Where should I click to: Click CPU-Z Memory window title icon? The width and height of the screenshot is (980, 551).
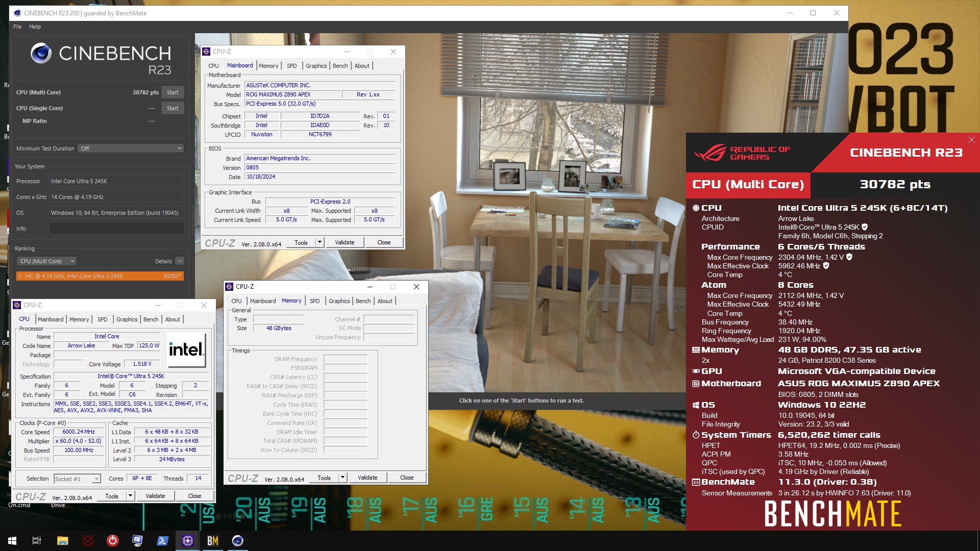point(229,287)
